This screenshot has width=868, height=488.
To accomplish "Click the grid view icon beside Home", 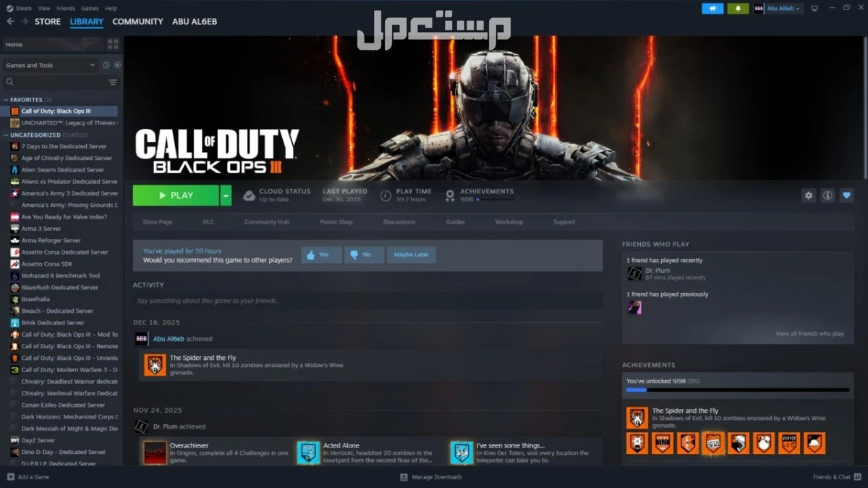I will tap(113, 44).
